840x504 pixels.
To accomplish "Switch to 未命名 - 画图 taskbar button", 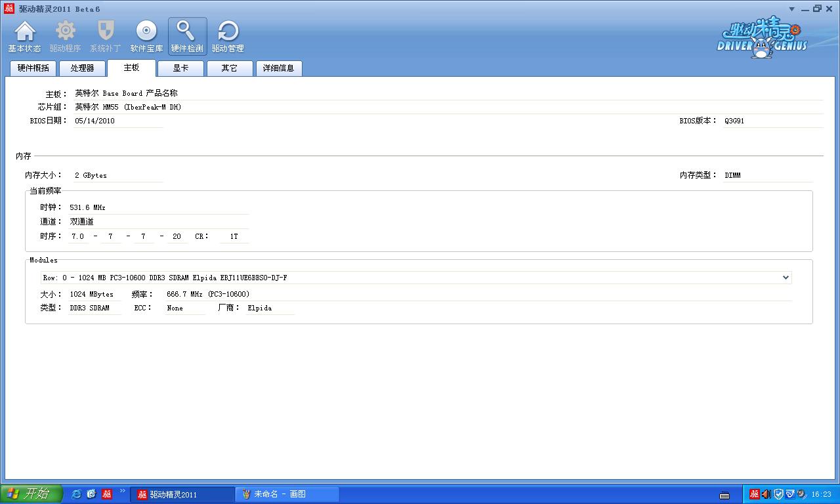I will [x=287, y=494].
